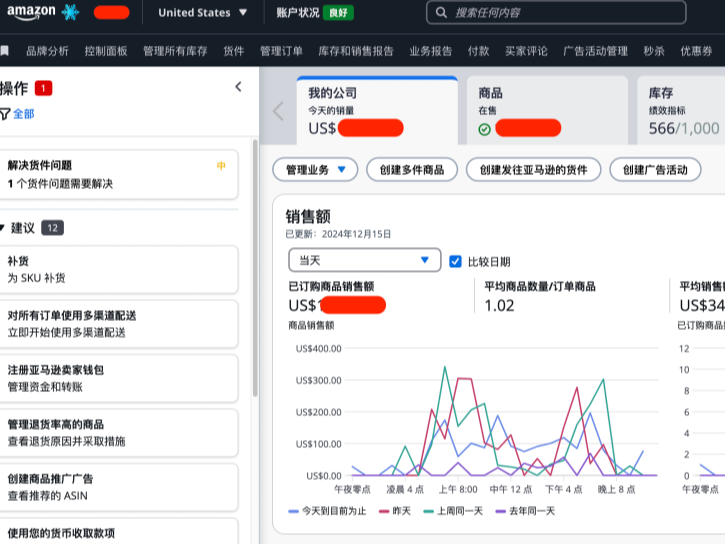
Task: Click the left arrow of summary cards
Action: pyautogui.click(x=278, y=111)
